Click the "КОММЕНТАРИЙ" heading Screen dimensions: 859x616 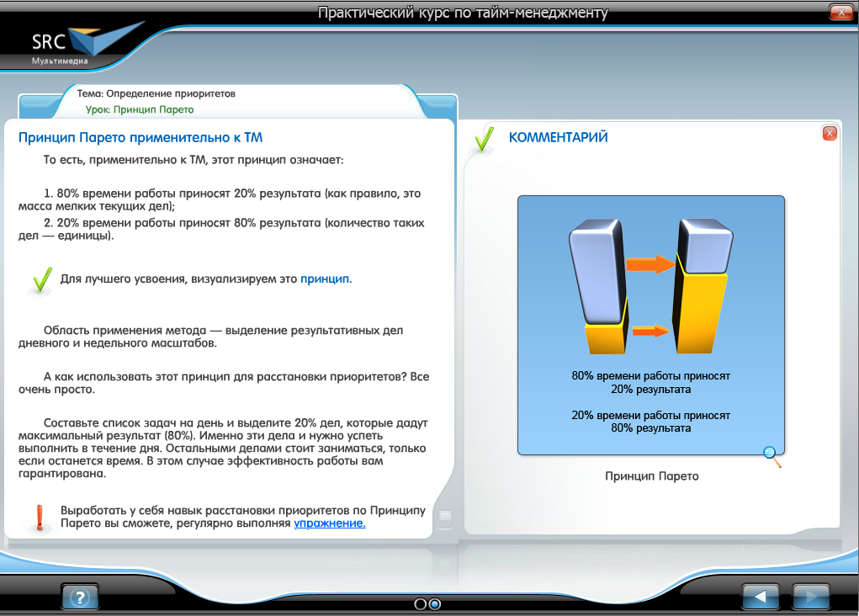point(559,137)
